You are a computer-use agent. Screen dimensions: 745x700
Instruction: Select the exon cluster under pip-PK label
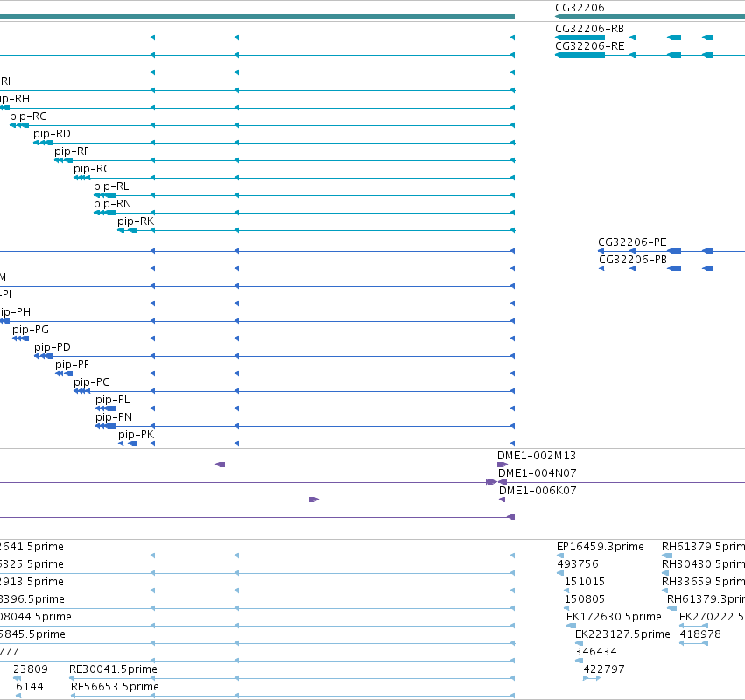coord(128,444)
